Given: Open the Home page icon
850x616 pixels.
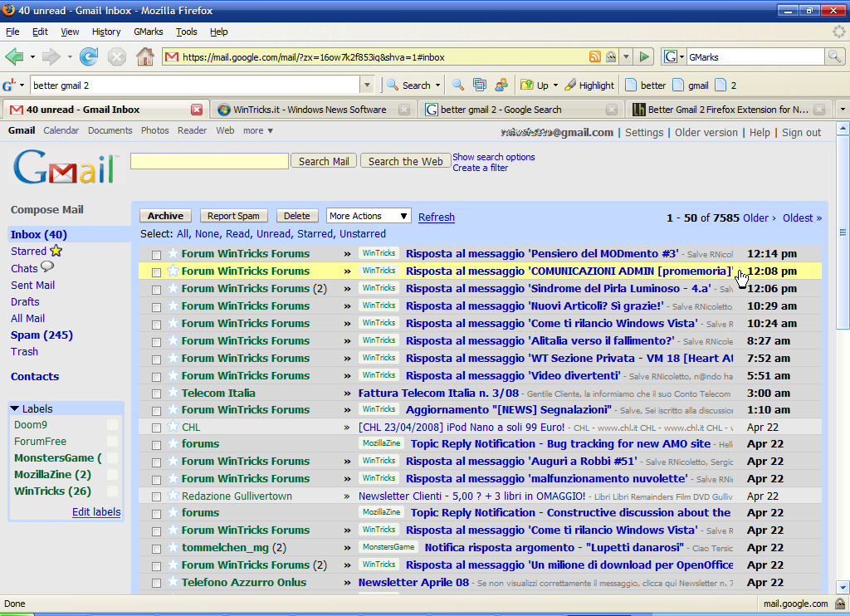Looking at the screenshot, I should coord(144,56).
